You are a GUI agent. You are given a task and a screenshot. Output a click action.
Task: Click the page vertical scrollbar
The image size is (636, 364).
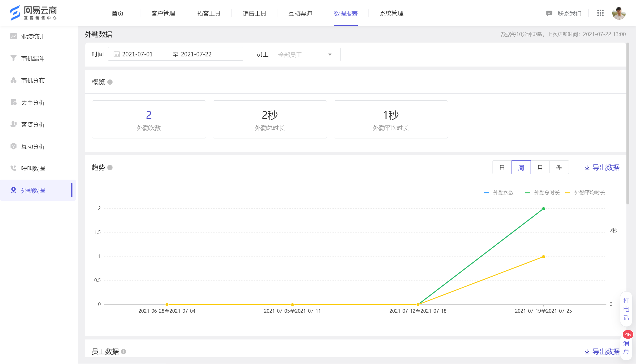tap(628, 123)
